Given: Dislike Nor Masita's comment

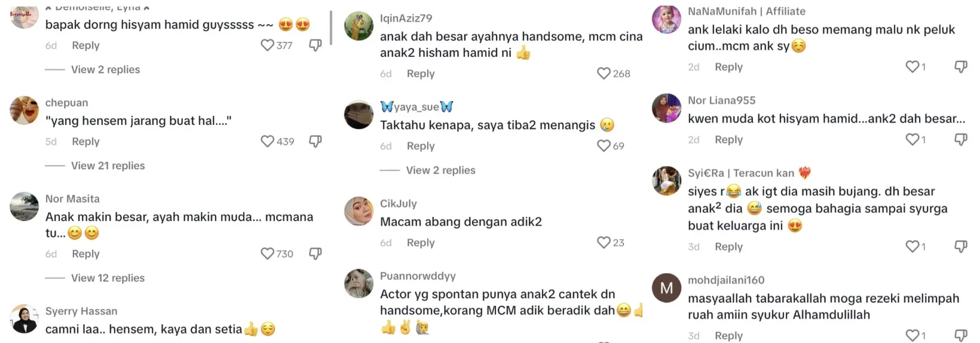Looking at the screenshot, I should tap(316, 254).
